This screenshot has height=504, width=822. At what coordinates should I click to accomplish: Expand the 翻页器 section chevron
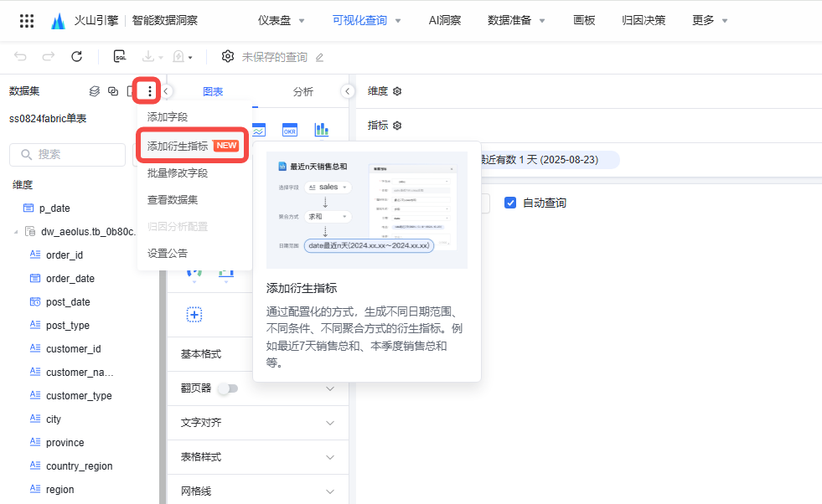[x=330, y=388]
